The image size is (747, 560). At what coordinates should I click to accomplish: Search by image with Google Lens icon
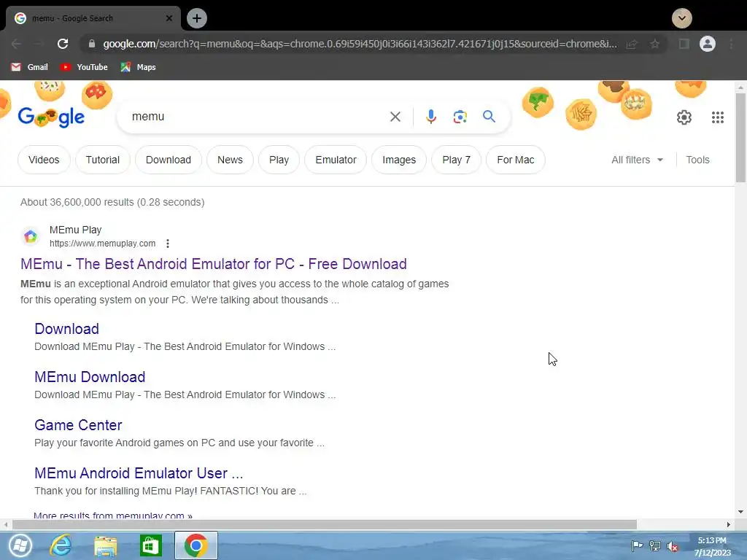(x=460, y=117)
